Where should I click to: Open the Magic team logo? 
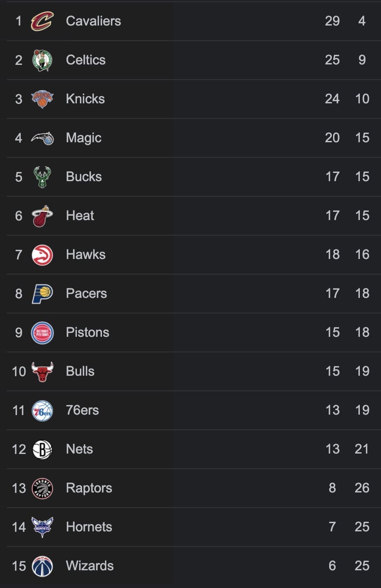click(42, 138)
